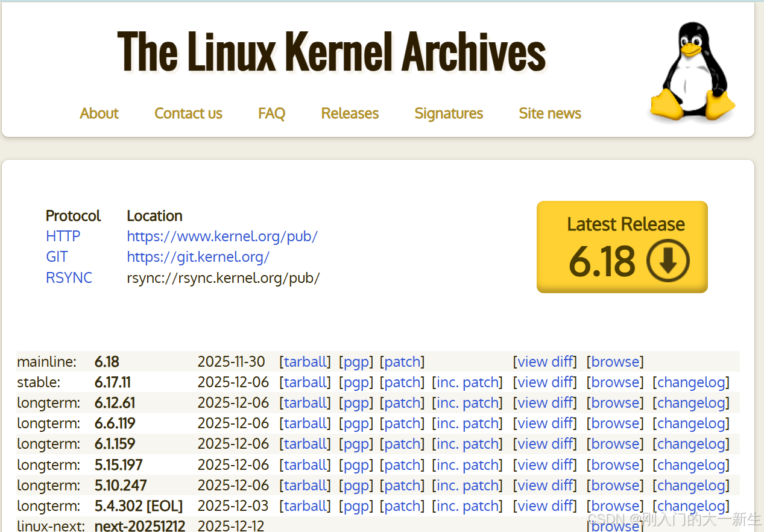
Task: Open the Contact us page
Action: [x=188, y=113]
